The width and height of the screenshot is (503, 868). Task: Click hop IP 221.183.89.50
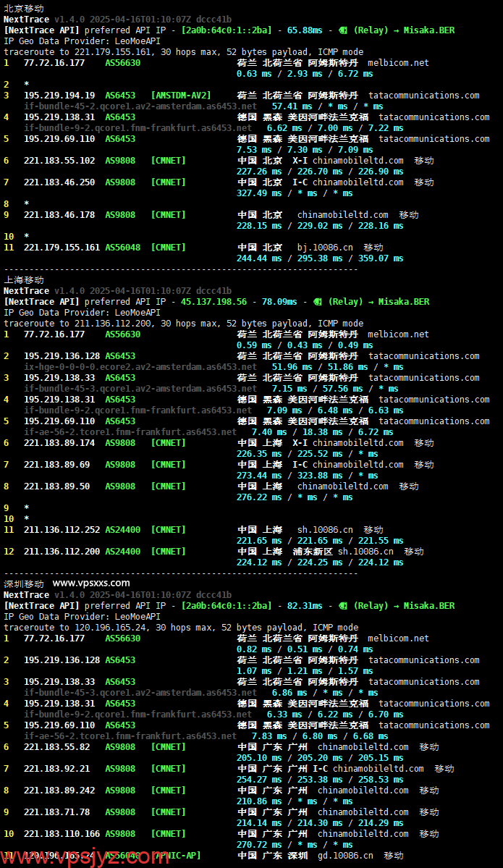pos(57,486)
